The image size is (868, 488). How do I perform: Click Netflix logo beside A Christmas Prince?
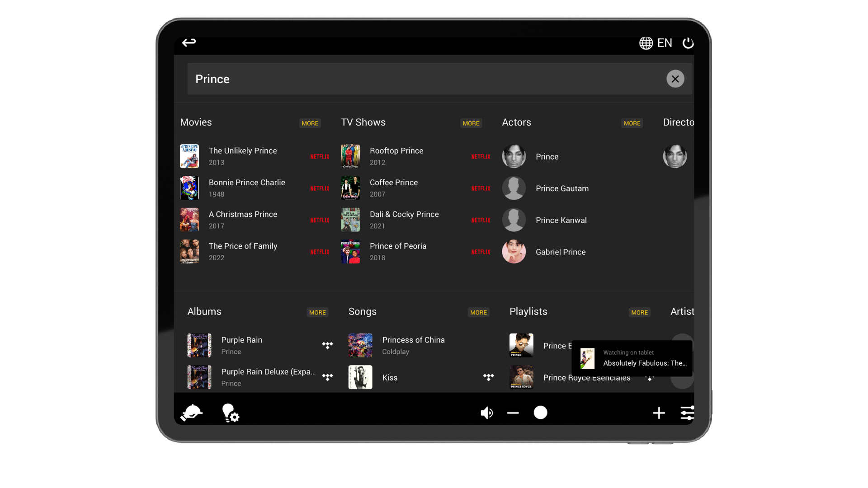(320, 220)
